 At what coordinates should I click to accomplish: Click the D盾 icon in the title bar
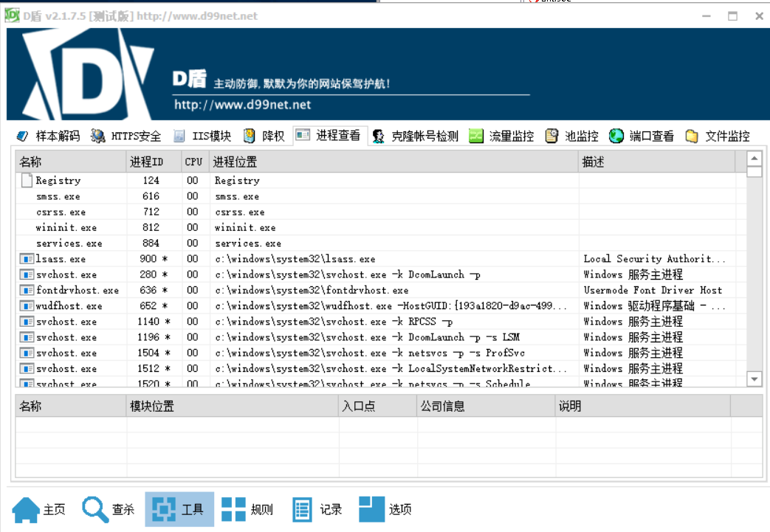(13, 15)
